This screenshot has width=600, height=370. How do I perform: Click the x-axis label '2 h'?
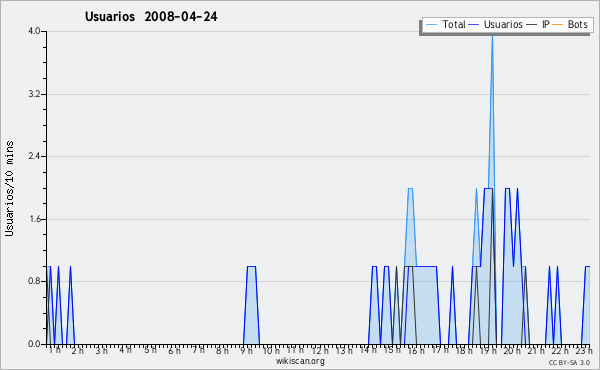click(x=77, y=350)
